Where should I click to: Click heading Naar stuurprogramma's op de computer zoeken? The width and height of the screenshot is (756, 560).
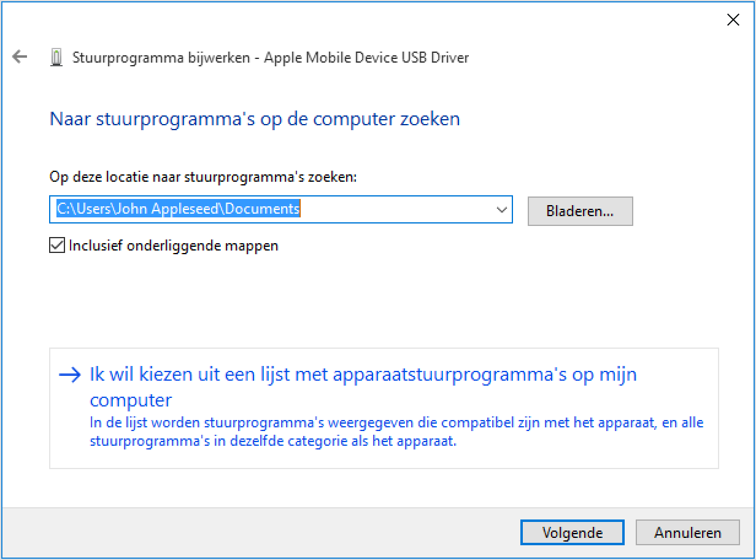pos(255,119)
